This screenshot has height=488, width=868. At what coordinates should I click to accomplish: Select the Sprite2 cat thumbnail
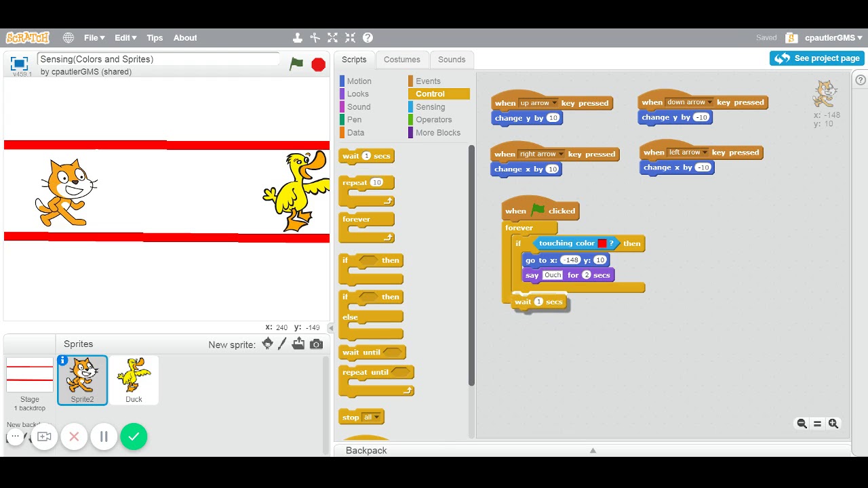tap(82, 380)
